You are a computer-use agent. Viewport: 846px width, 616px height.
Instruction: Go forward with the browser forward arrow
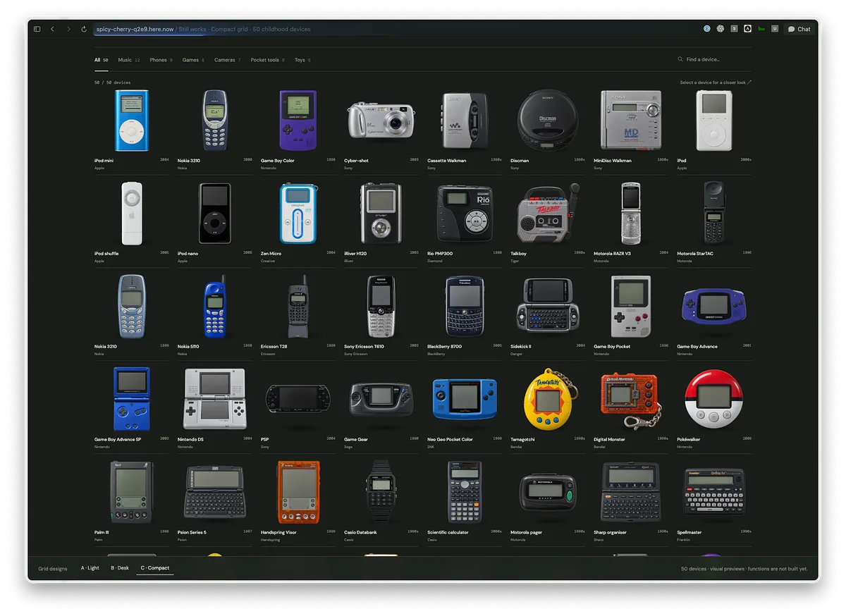pos(68,29)
